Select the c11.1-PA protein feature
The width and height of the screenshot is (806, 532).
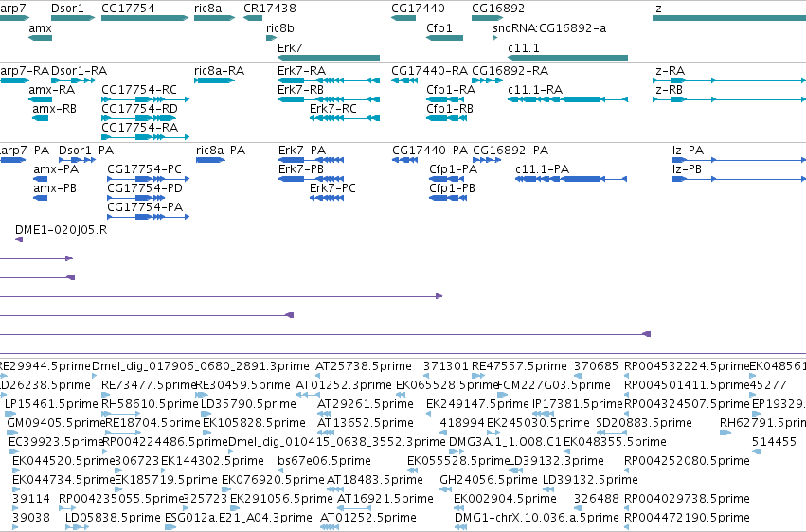(x=571, y=179)
